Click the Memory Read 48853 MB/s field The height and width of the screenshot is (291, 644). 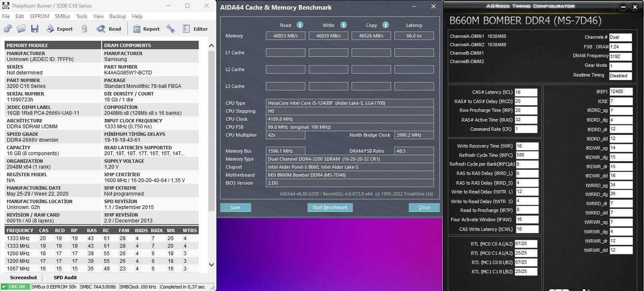(286, 36)
